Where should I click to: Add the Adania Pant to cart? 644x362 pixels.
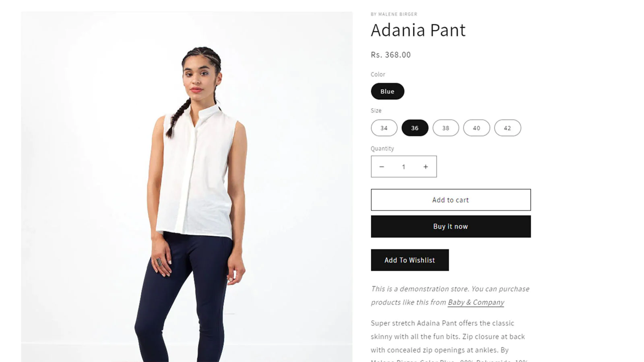coord(450,200)
